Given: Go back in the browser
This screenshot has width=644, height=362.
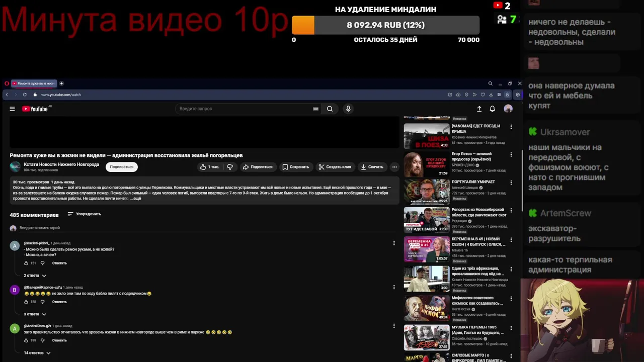Looking at the screenshot, I should 7,95.
